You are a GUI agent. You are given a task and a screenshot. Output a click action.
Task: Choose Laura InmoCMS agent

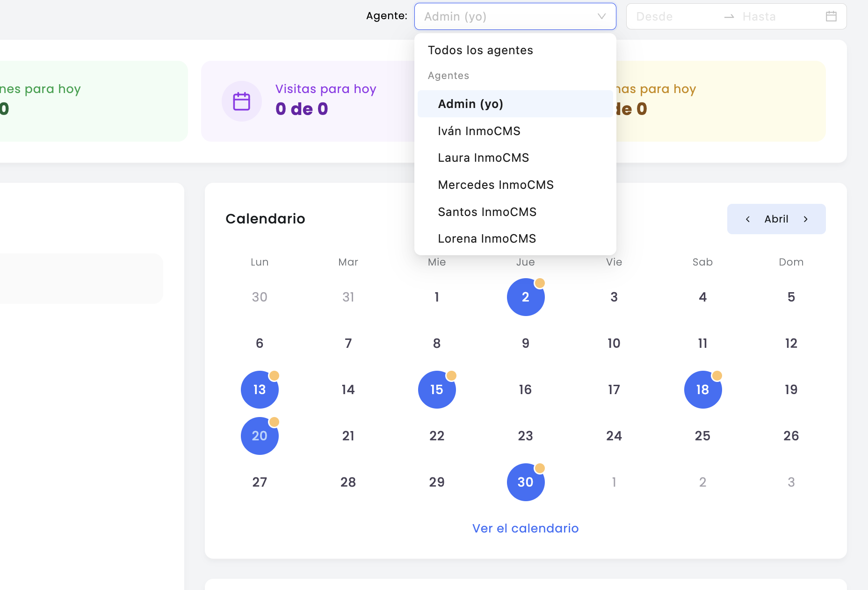pos(515,158)
